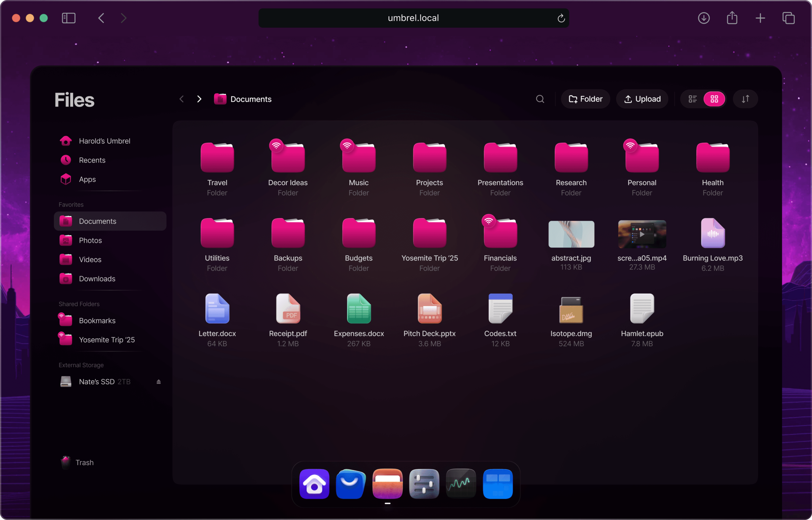Toggle the browser sidebar panel
The width and height of the screenshot is (812, 520).
[x=69, y=18]
